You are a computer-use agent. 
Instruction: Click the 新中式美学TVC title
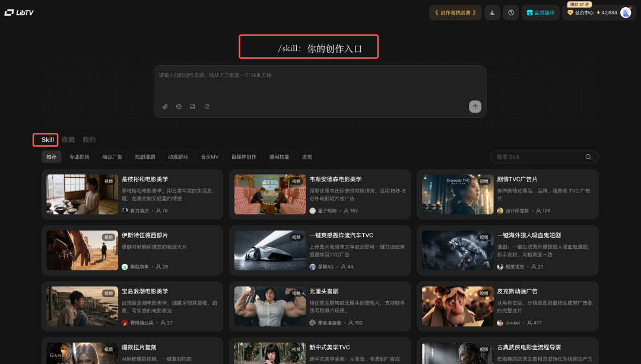(329, 347)
